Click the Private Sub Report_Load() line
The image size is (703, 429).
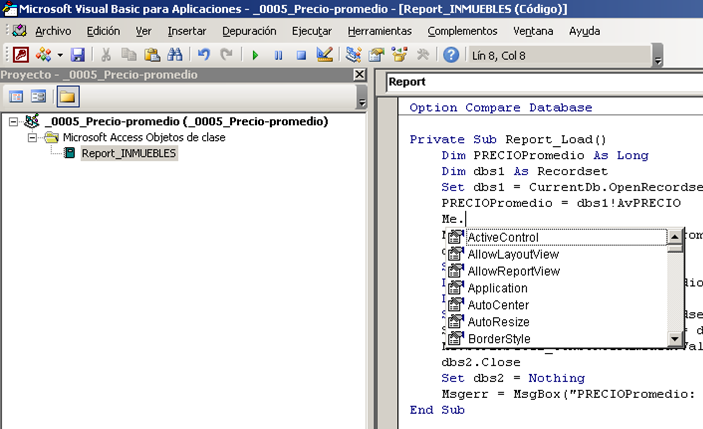click(x=508, y=139)
